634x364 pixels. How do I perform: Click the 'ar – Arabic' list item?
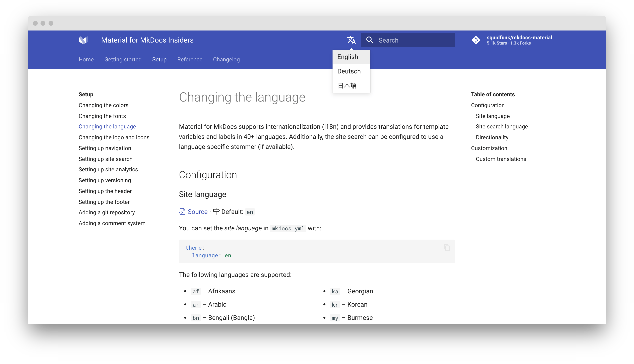click(209, 304)
